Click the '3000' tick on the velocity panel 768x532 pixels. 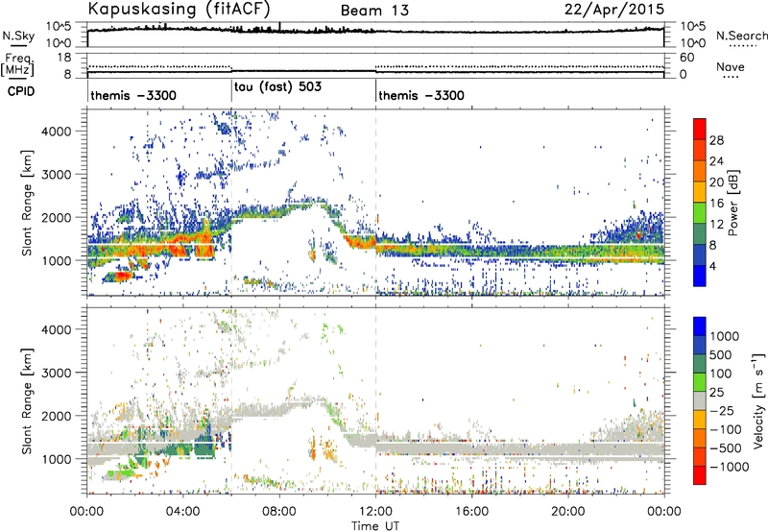[56, 373]
